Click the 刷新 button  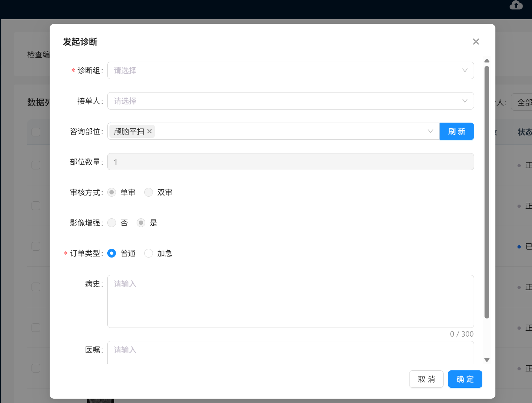pyautogui.click(x=456, y=131)
